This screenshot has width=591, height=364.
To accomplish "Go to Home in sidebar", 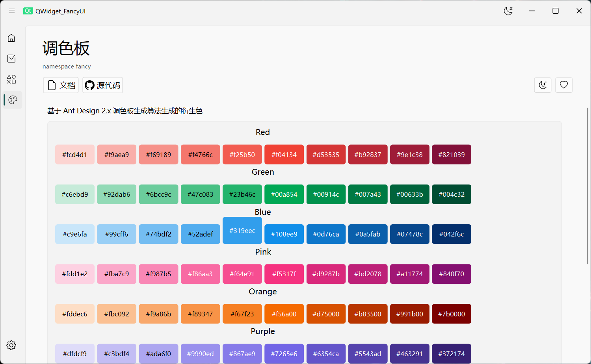I will [11, 38].
